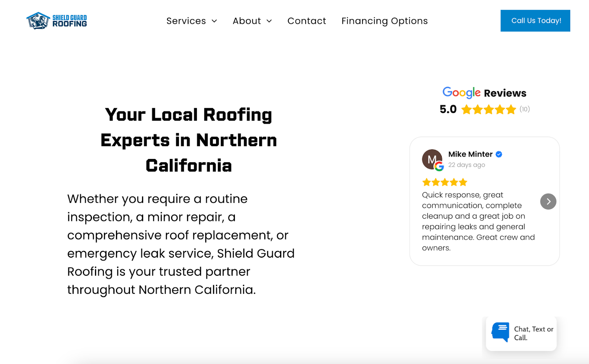Open the Financing Options page
The width and height of the screenshot is (589, 364).
[384, 21]
